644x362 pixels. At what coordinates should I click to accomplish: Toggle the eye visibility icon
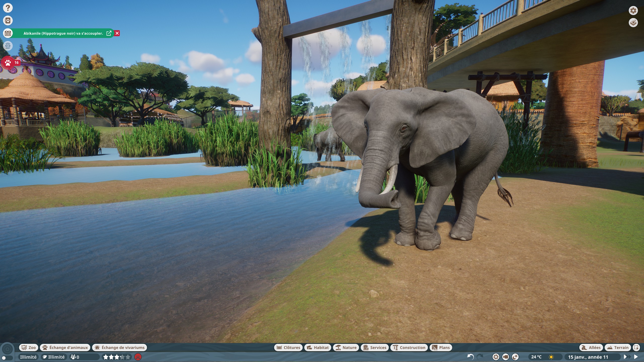point(8,46)
